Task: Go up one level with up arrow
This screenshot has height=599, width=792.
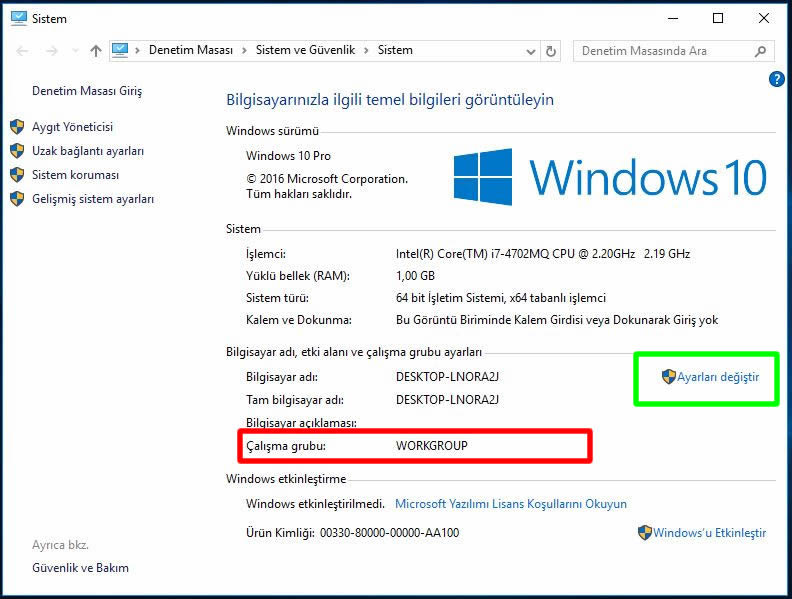Action: (x=96, y=51)
